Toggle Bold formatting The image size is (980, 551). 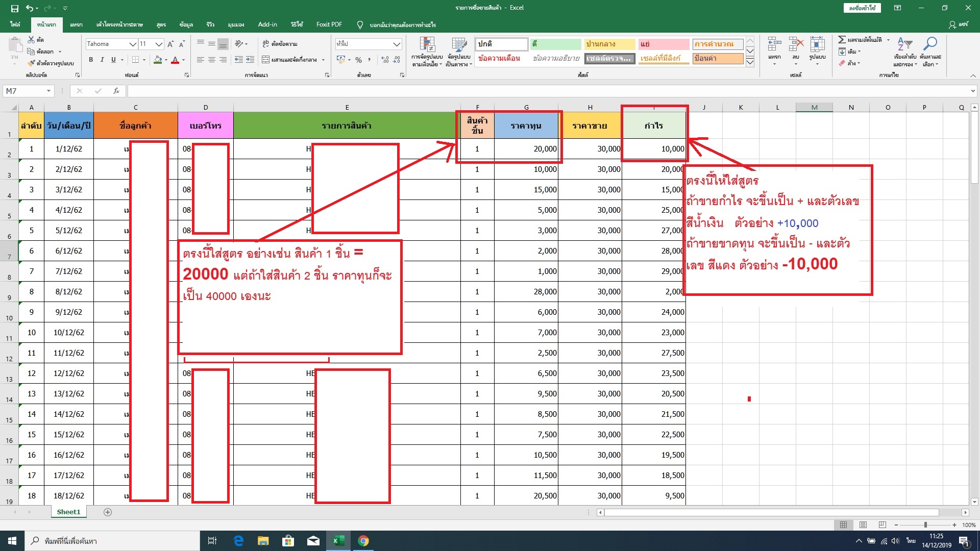91,60
